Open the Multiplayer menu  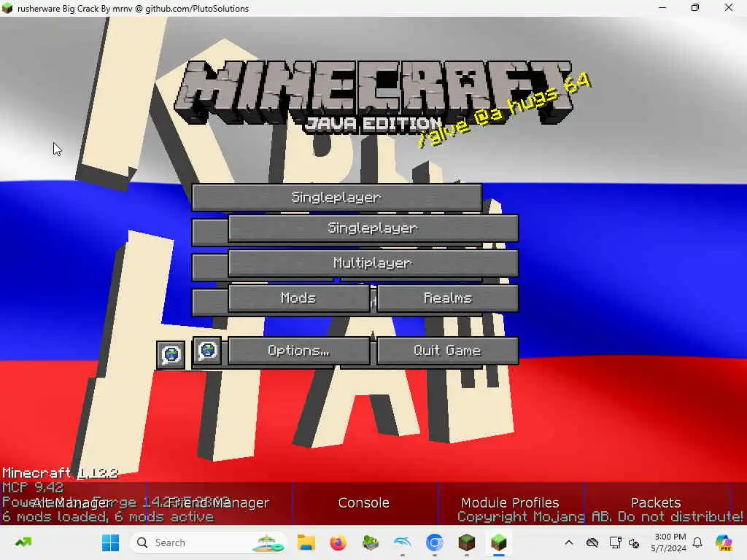pyautogui.click(x=373, y=262)
